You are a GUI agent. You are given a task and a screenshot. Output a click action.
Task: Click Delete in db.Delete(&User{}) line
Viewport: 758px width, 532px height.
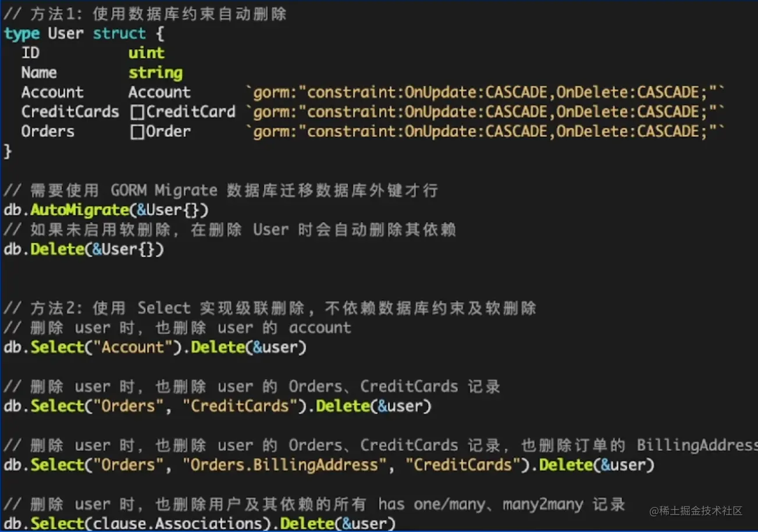pos(58,249)
